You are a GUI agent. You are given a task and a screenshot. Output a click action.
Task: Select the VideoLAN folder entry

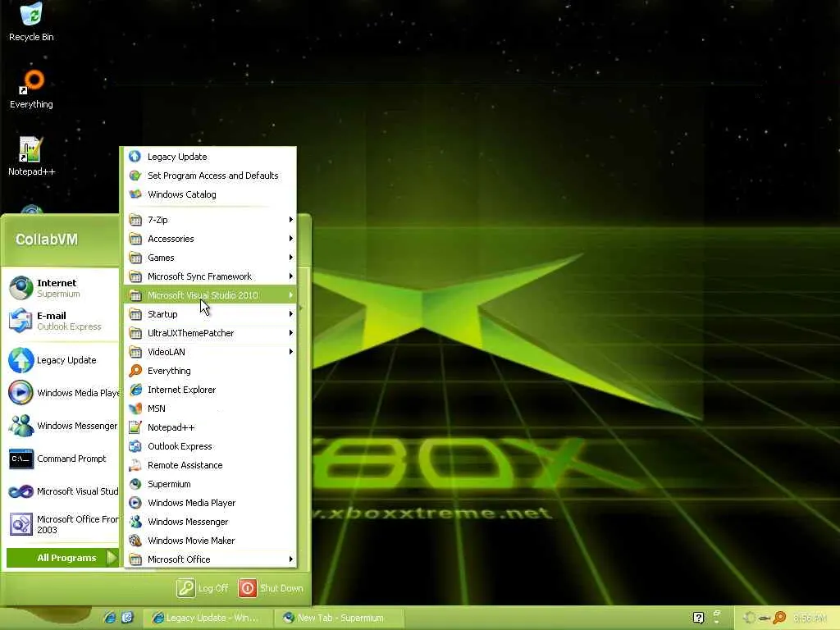click(210, 351)
